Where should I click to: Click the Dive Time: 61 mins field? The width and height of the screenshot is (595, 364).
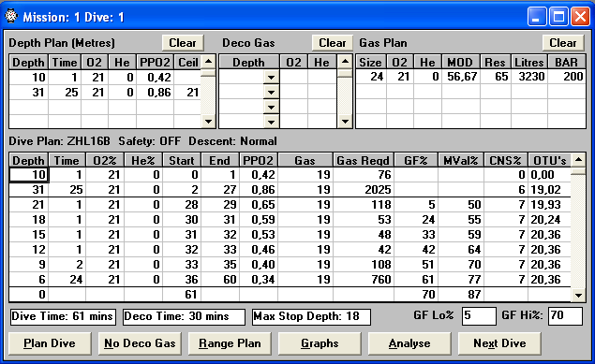(x=63, y=316)
